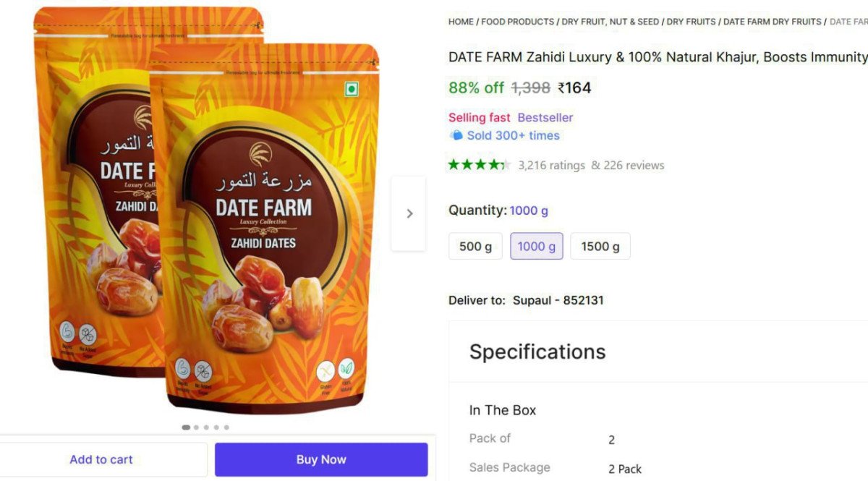Image resolution: width=868 pixels, height=481 pixels.
Task: Click the 100% Natural leaf badge
Action: pyautogui.click(x=347, y=370)
